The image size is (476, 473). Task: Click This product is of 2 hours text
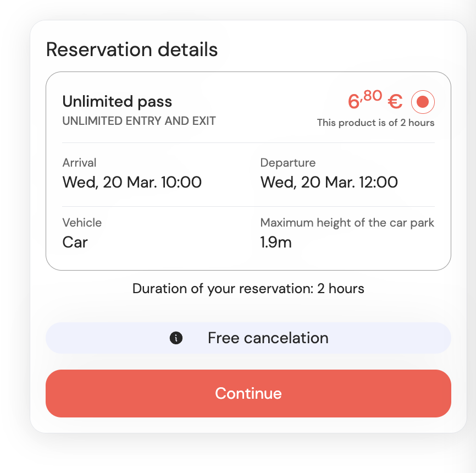pos(376,123)
